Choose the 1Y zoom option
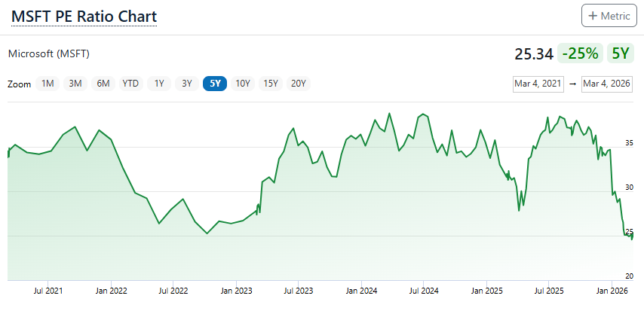The image size is (644, 314). click(159, 84)
